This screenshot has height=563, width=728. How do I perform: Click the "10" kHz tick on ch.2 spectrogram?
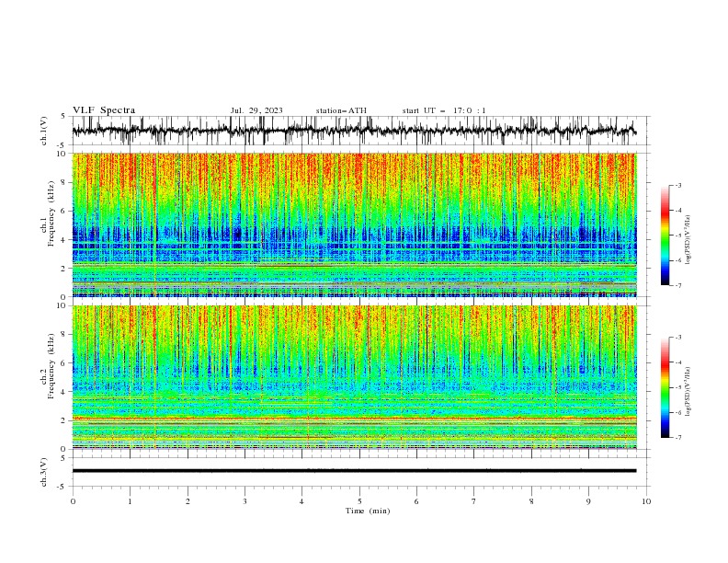pos(63,305)
